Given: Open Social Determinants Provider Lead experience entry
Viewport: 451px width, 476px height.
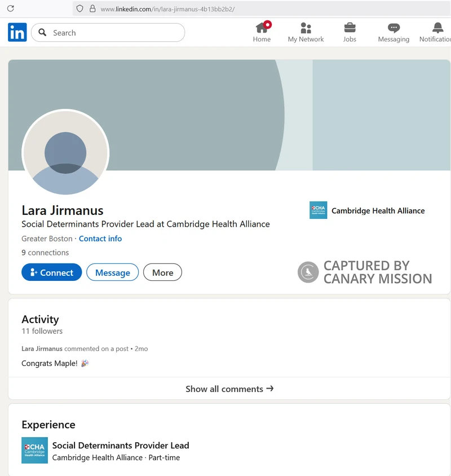Looking at the screenshot, I should [x=121, y=446].
